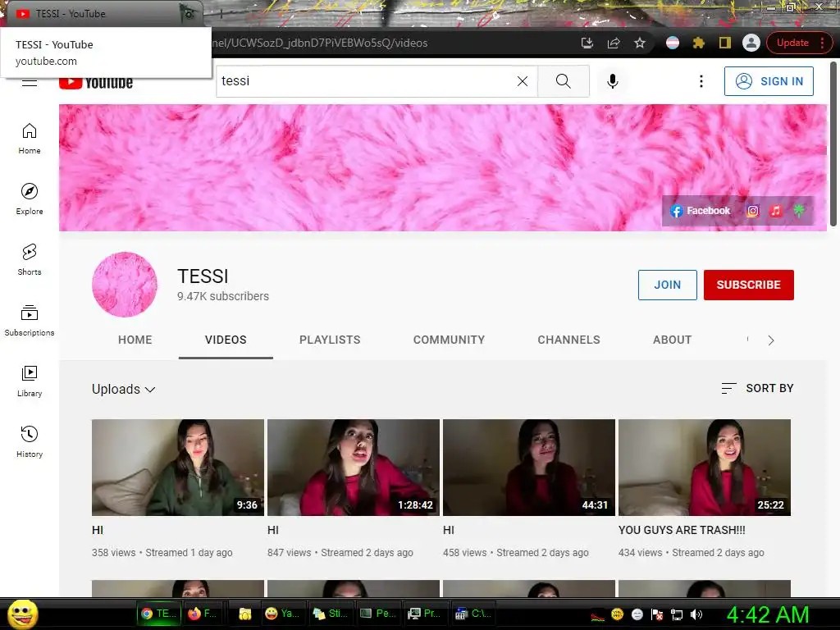Switch to the COMMUNITY tab

point(449,340)
